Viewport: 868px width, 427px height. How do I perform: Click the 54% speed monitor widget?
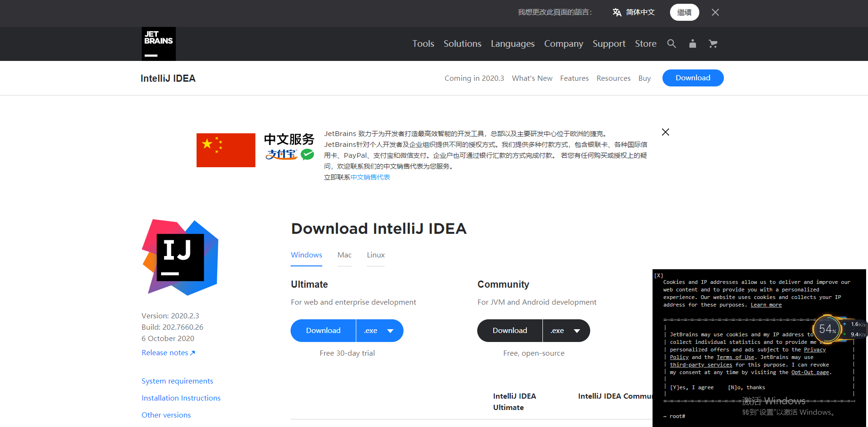[827, 329]
